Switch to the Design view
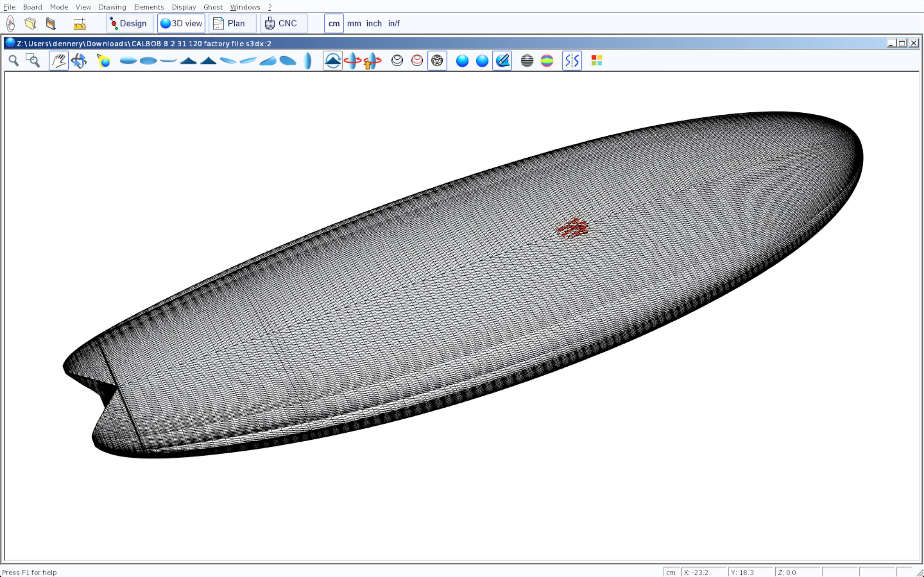 pos(129,24)
